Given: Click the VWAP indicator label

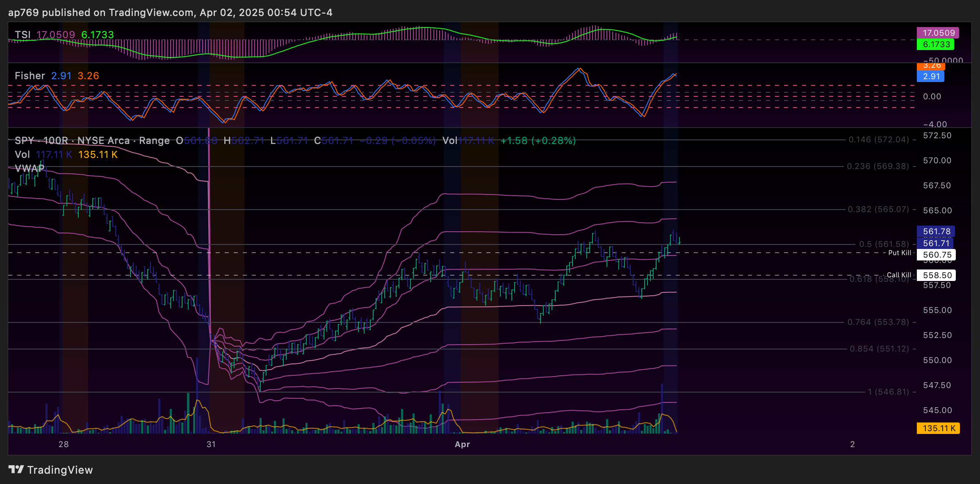Looking at the screenshot, I should (30, 169).
